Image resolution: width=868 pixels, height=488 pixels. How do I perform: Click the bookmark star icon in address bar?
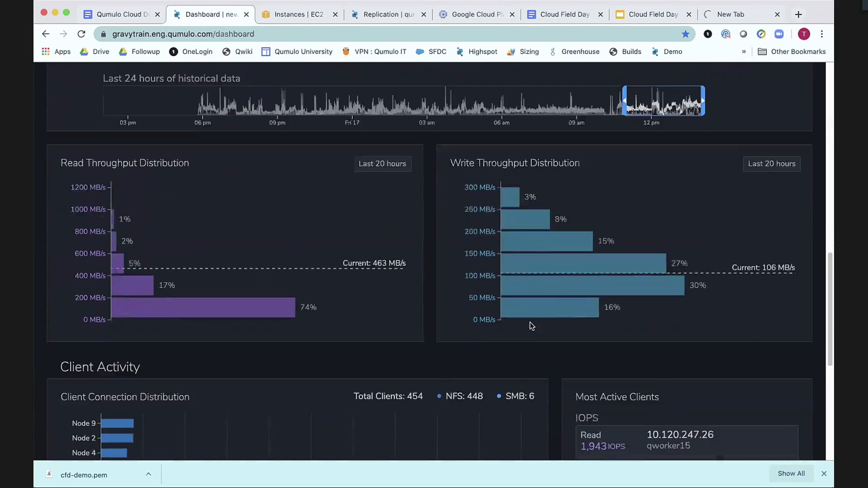[x=685, y=34]
